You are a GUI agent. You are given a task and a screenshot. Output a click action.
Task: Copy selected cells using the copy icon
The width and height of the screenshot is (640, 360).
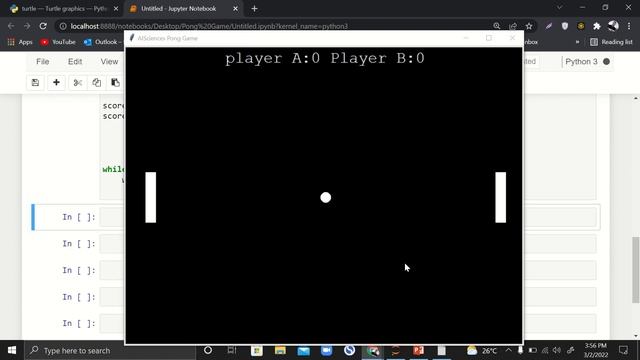coord(97,83)
